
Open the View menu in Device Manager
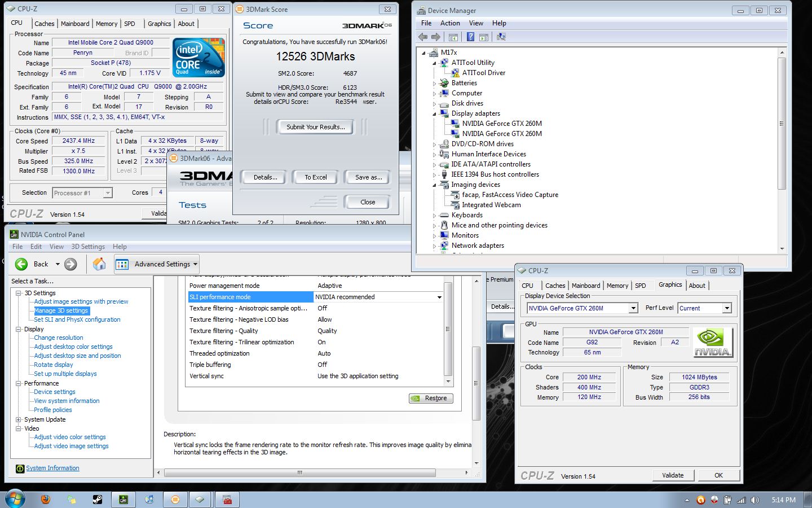tap(476, 23)
